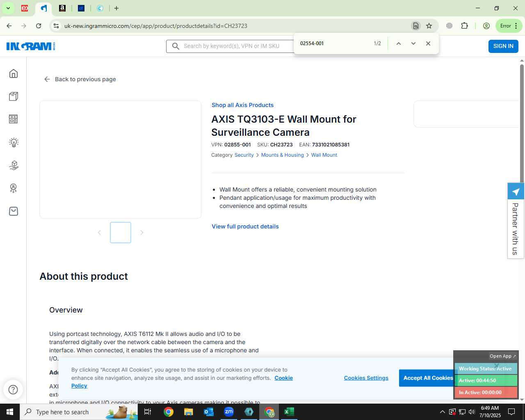Open the store/vendors icon in sidebar

point(14,119)
